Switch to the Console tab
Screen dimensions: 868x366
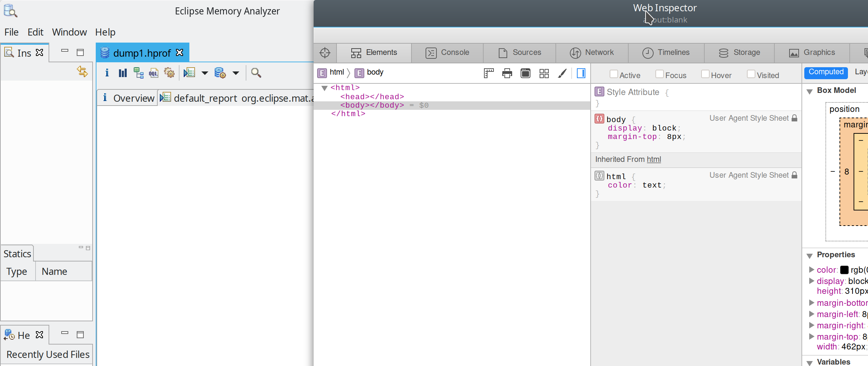(447, 53)
